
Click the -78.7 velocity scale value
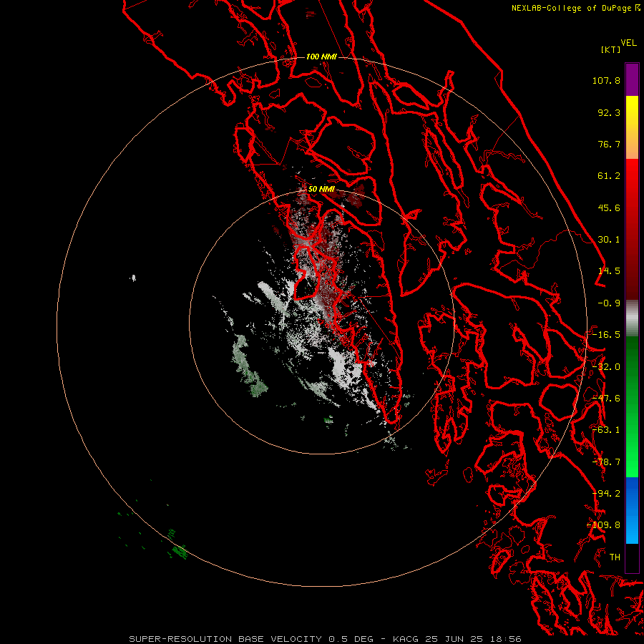(x=606, y=462)
